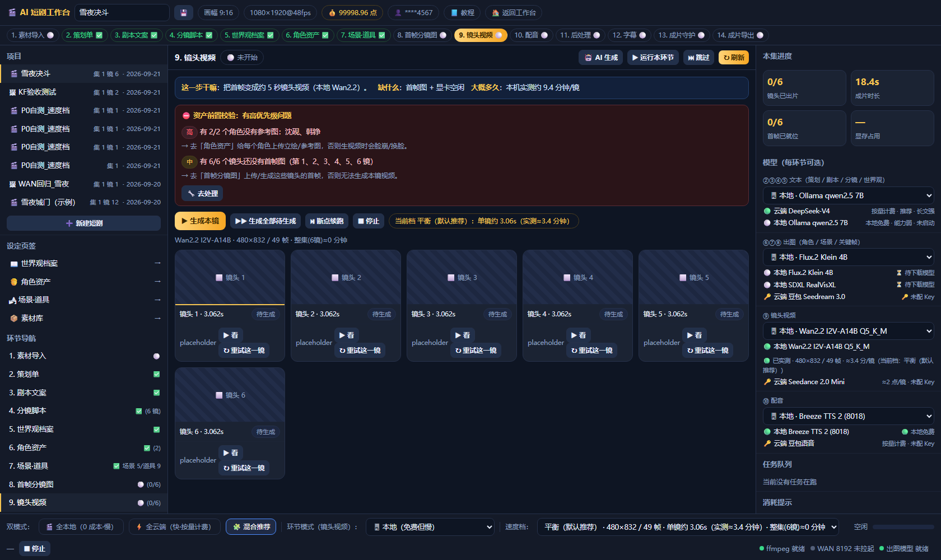Edit the project name field 雪夜决斗

(122, 12)
